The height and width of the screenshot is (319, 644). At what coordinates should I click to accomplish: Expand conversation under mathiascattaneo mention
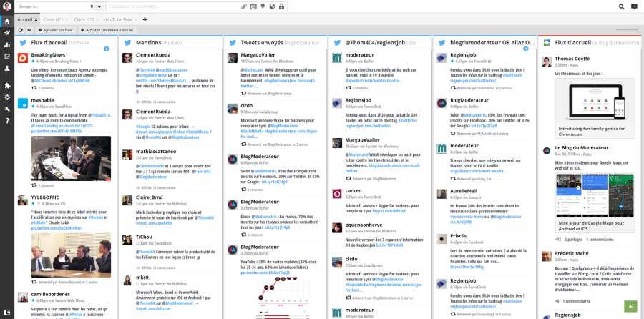coord(159,187)
